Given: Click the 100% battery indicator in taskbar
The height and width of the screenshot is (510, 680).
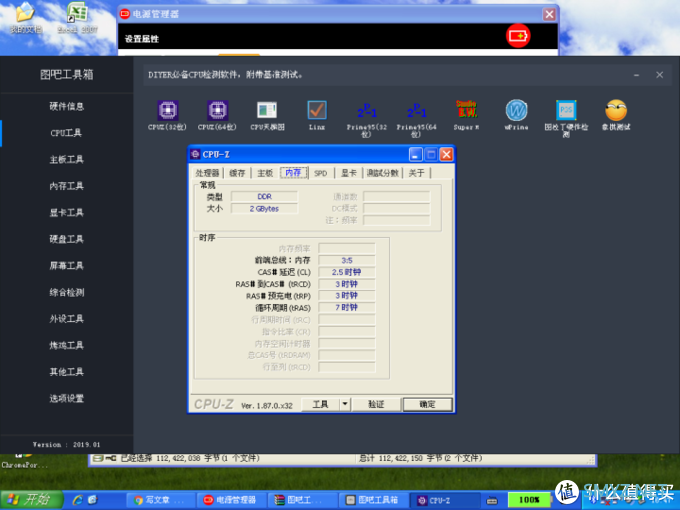Looking at the screenshot, I should [x=529, y=500].
